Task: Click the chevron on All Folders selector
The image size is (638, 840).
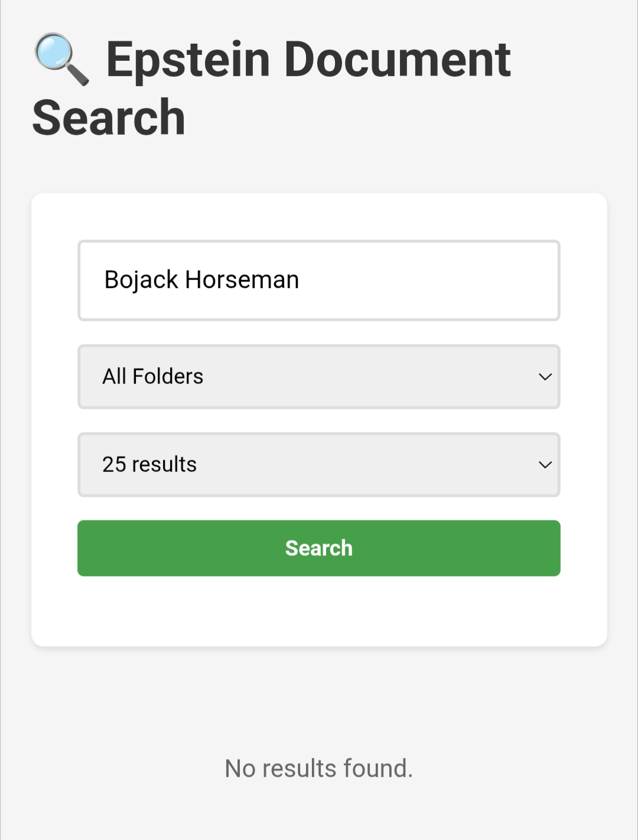Action: pyautogui.click(x=545, y=377)
